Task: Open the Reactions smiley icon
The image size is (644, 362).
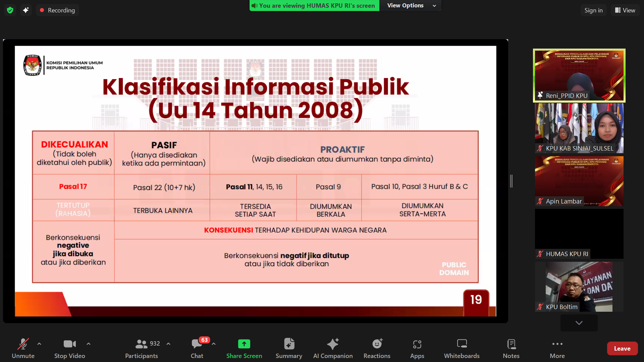Action: pyautogui.click(x=377, y=344)
